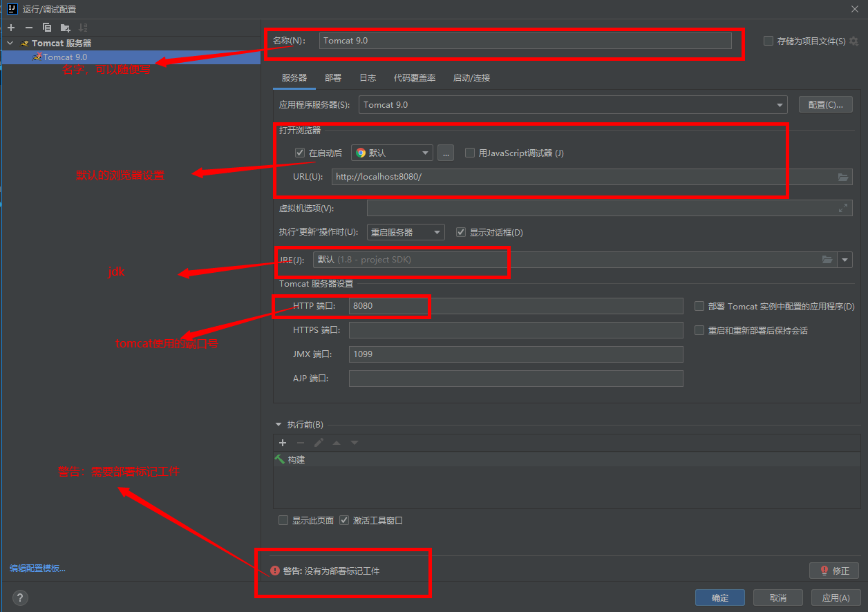Sort configurations alphabetically icon
The image size is (868, 612).
click(83, 28)
